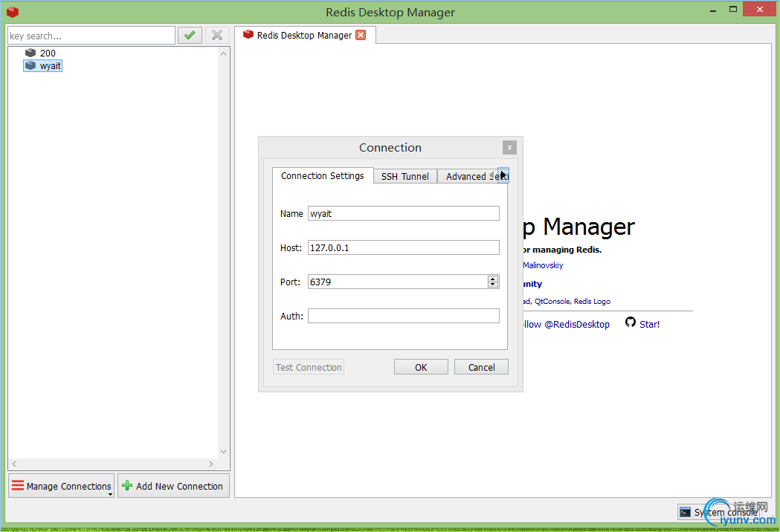Focus the empty Auth field

404,316
